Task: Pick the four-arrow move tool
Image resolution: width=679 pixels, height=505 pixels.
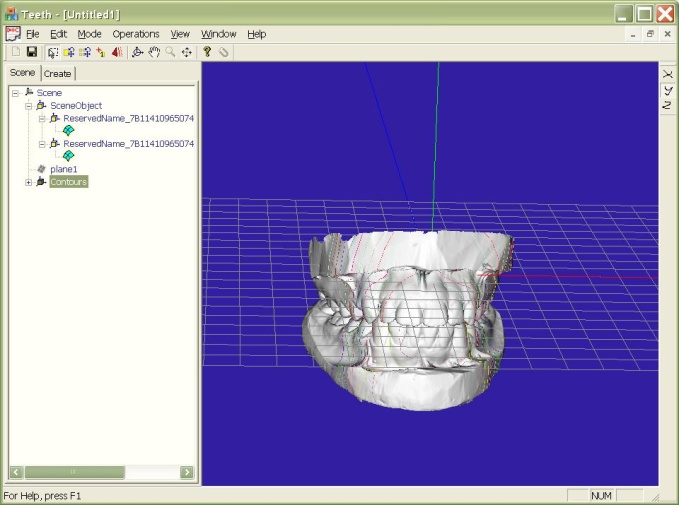Action: (187, 52)
